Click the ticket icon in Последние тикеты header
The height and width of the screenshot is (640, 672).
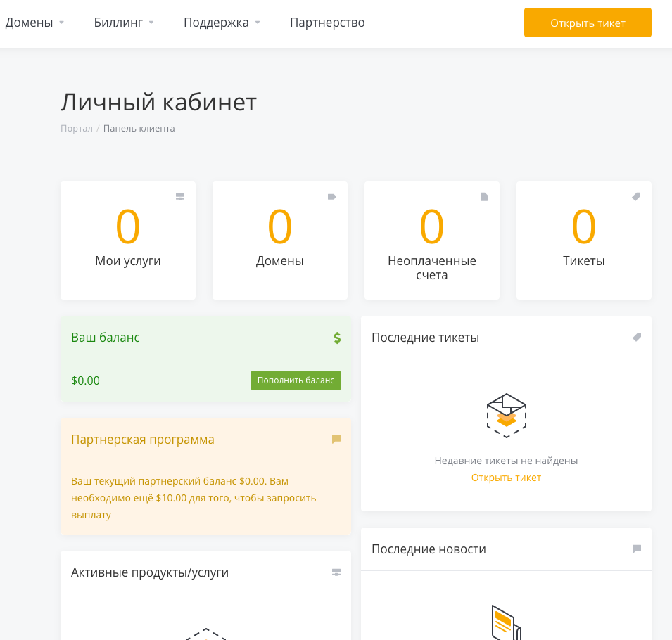click(637, 338)
